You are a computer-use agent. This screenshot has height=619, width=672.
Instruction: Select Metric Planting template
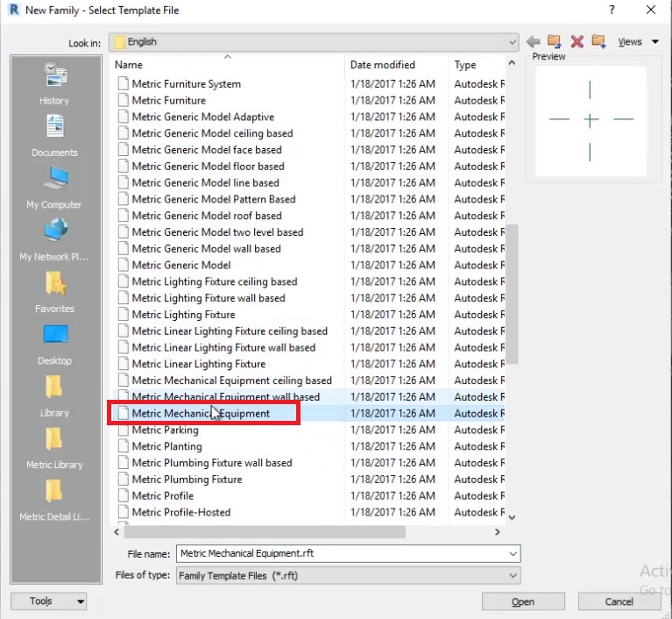[166, 446]
